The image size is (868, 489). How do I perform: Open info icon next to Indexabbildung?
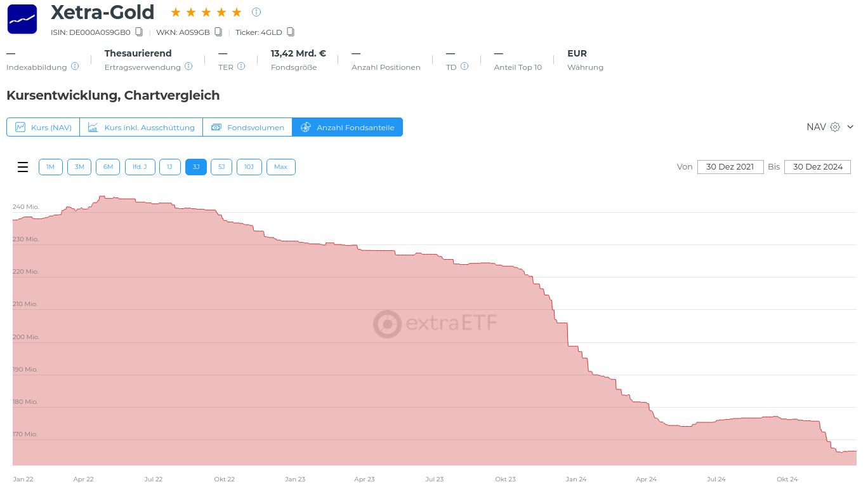pos(75,66)
